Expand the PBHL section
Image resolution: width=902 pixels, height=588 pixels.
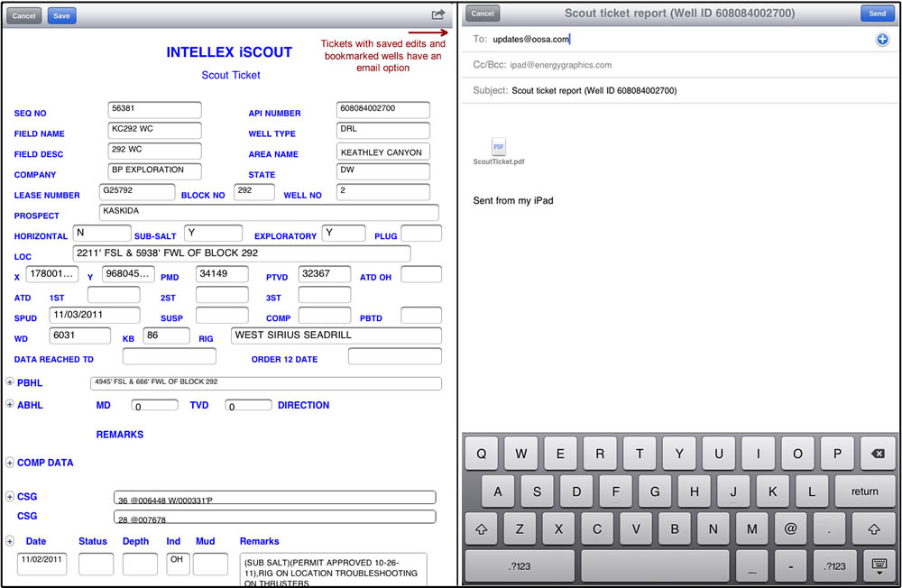[10, 382]
